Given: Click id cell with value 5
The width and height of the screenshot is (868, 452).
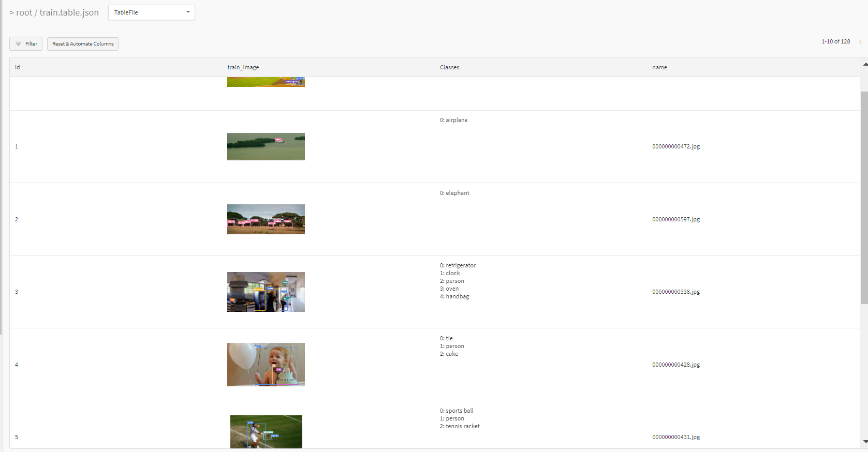Looking at the screenshot, I should click(x=17, y=437).
